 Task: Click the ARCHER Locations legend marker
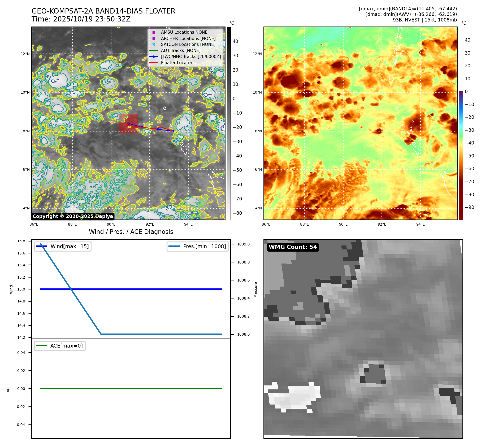tap(154, 38)
